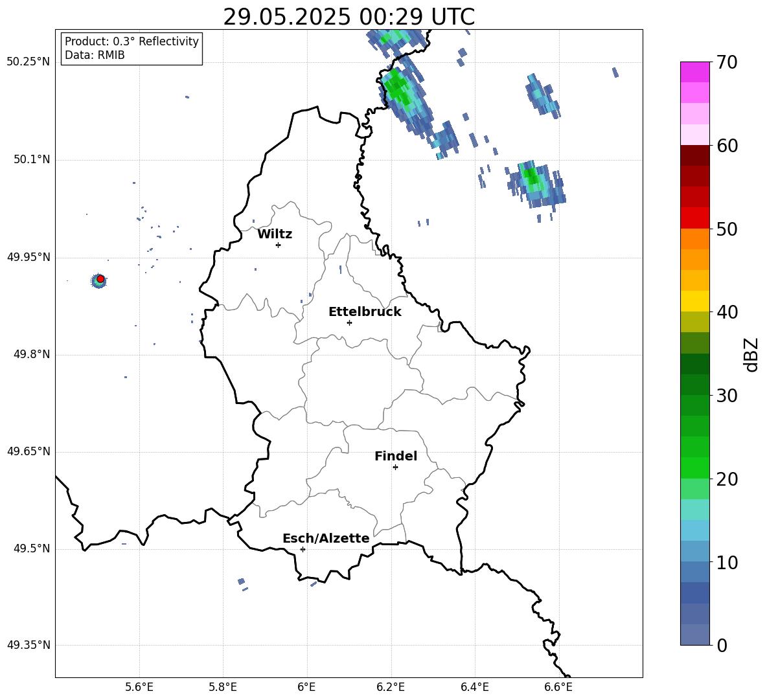The width and height of the screenshot is (767, 700).
Task: Click the 49.65°N latitude label
Action: pos(29,451)
